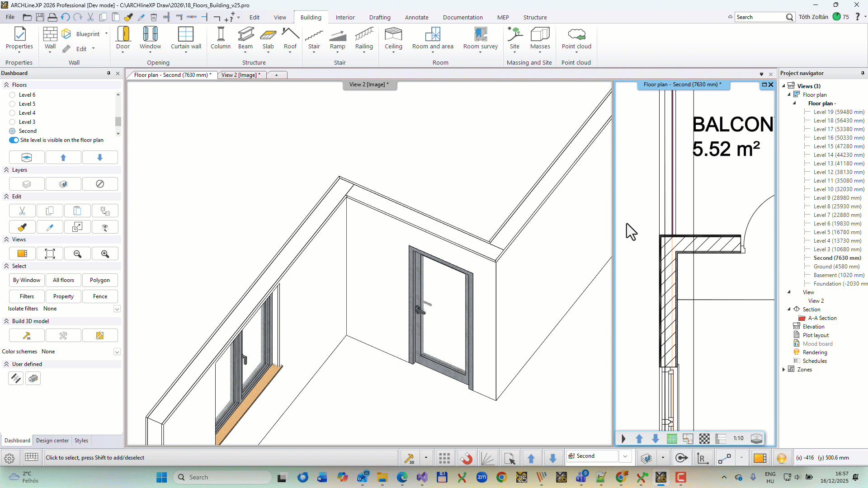The height and width of the screenshot is (488, 868).
Task: Open the Point cloud tool
Action: [x=576, y=38]
